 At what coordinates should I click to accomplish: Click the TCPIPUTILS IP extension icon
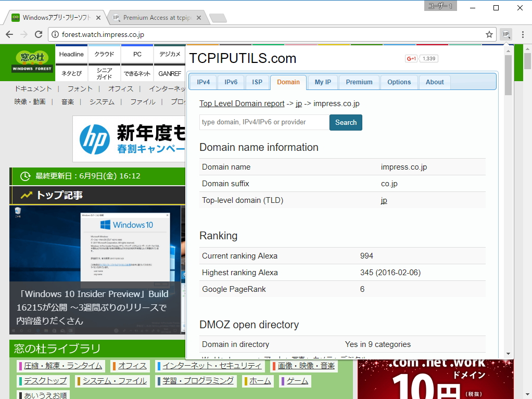click(506, 34)
